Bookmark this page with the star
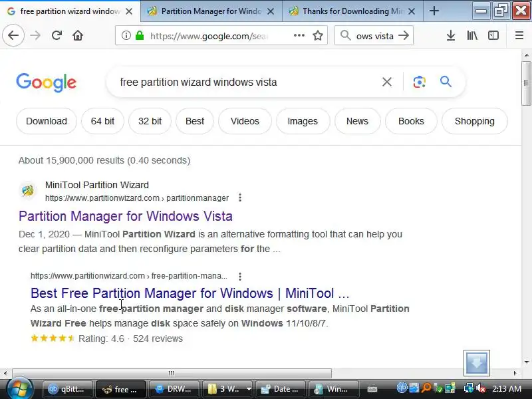The image size is (532, 399). click(x=318, y=35)
